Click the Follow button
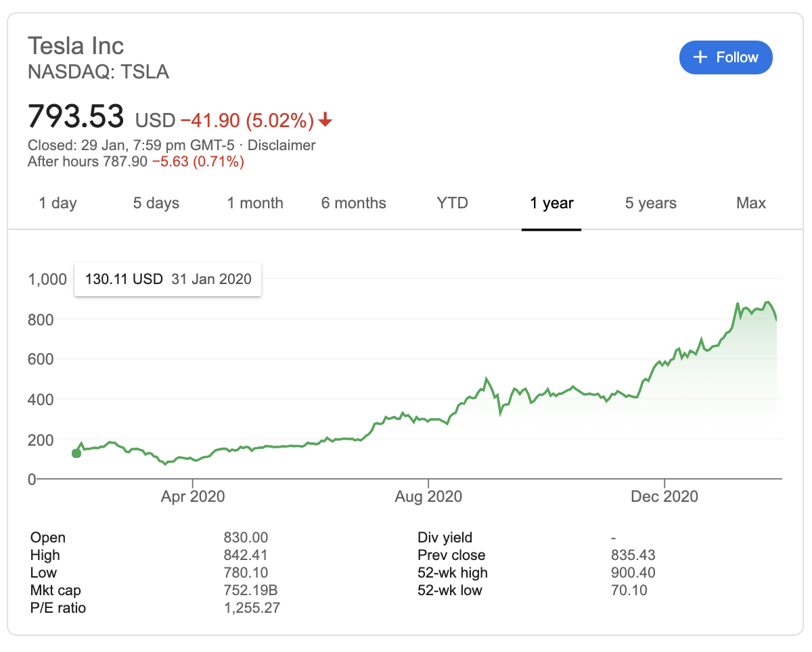 (725, 57)
